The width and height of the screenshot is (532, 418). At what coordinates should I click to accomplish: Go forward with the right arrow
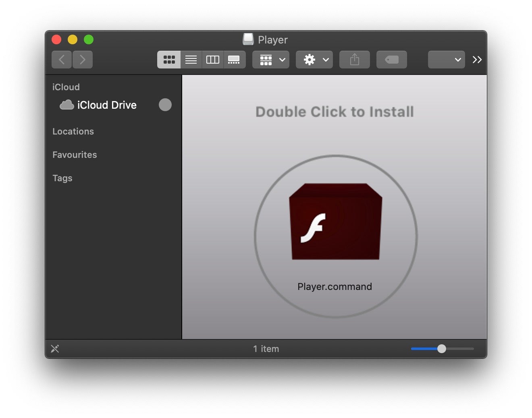pyautogui.click(x=83, y=60)
